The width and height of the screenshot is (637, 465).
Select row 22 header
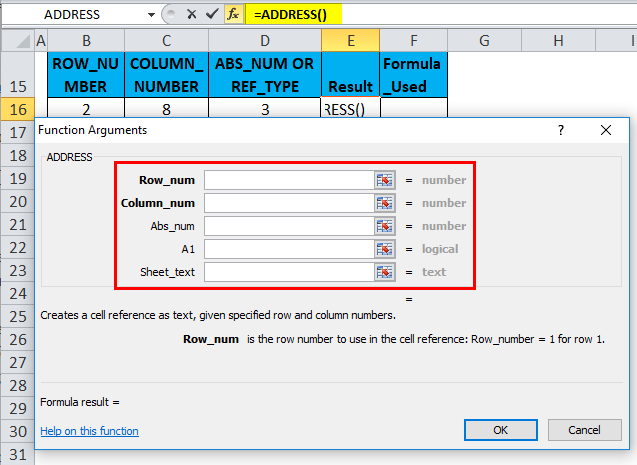tap(18, 247)
